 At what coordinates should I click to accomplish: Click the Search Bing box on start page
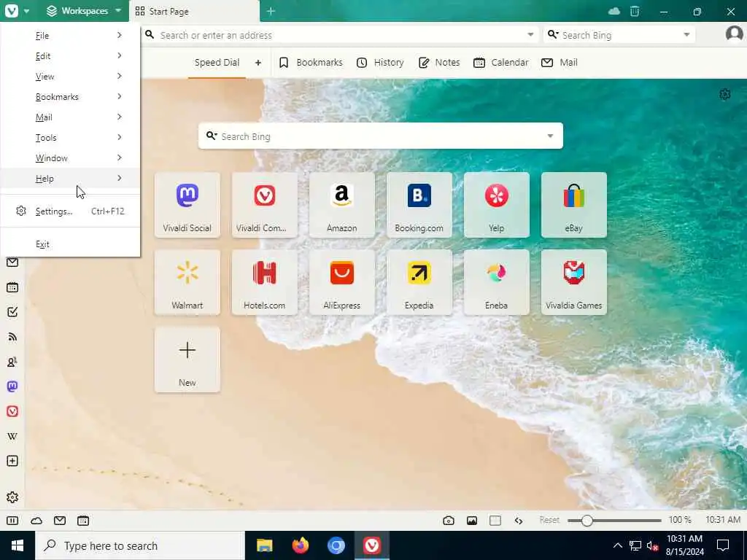pyautogui.click(x=380, y=136)
